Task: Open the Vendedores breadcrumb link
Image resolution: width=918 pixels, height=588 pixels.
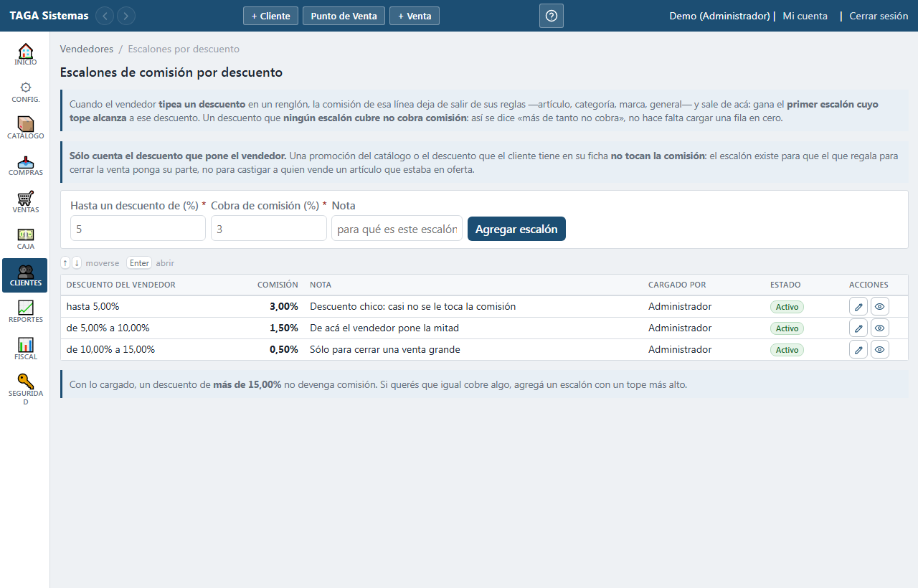Action: click(87, 49)
